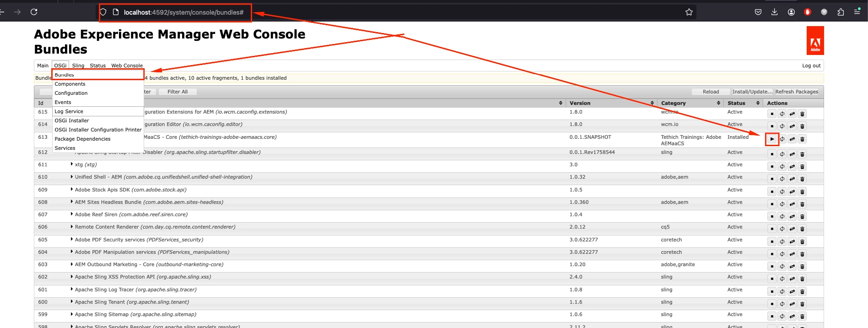This screenshot has width=868, height=328.
Task: Update bundle 613 with swap arrows icon
Action: click(x=792, y=139)
